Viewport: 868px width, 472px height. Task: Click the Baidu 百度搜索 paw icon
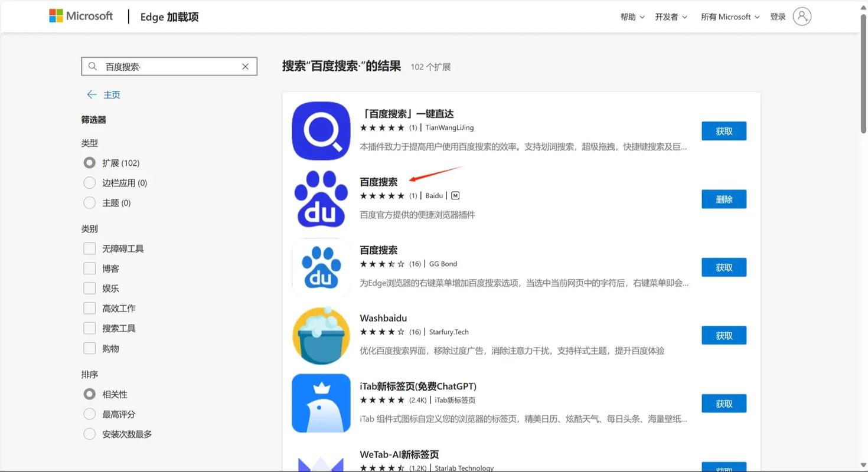click(x=321, y=198)
